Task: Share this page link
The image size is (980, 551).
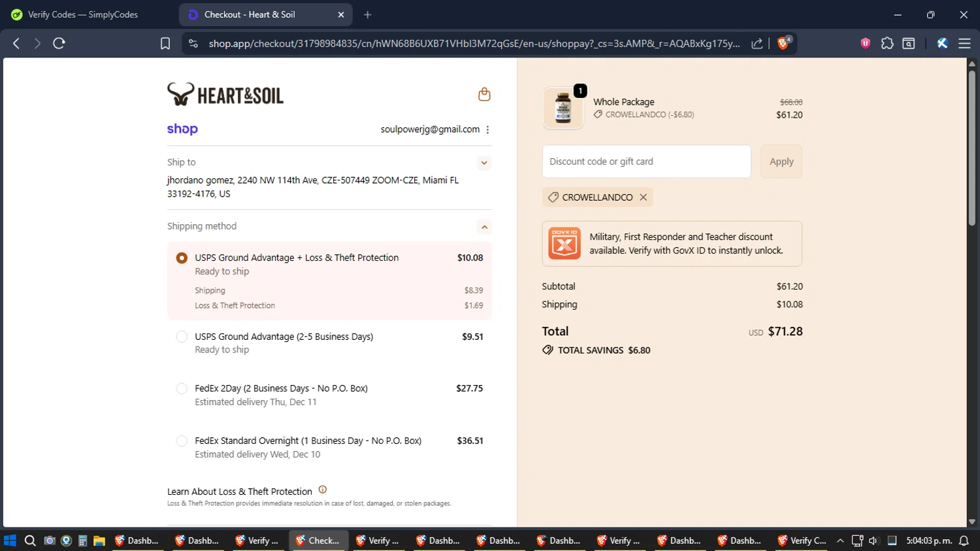Action: 757,43
